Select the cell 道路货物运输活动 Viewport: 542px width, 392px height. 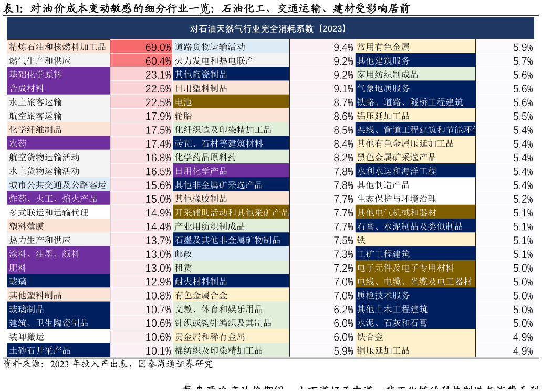(231, 47)
